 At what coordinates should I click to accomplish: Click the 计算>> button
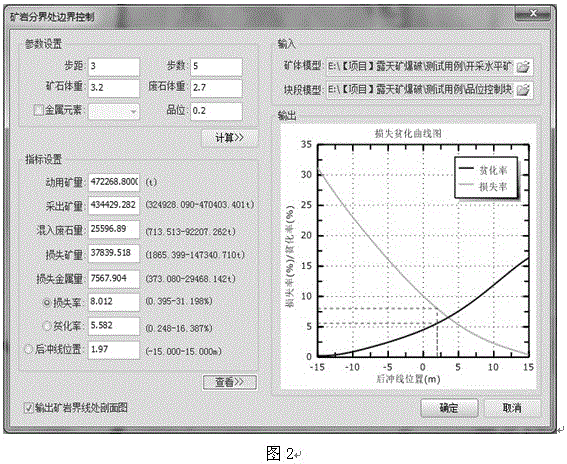pyautogui.click(x=230, y=138)
